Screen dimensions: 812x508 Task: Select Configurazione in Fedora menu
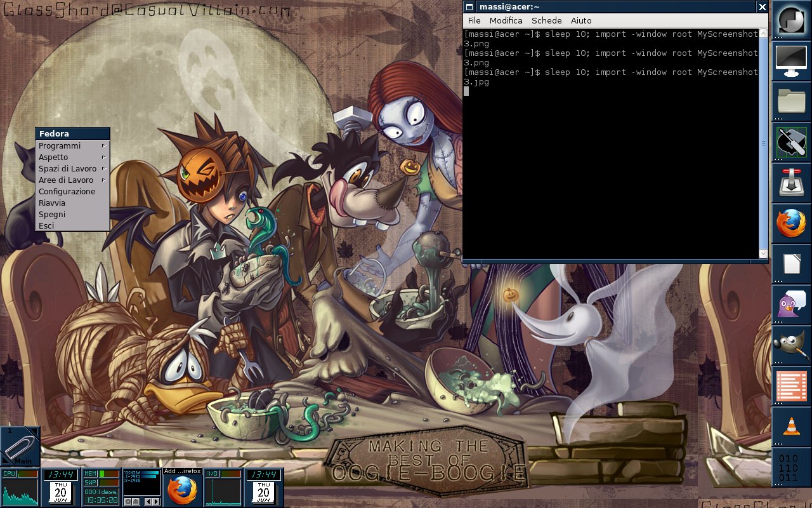[x=72, y=192]
